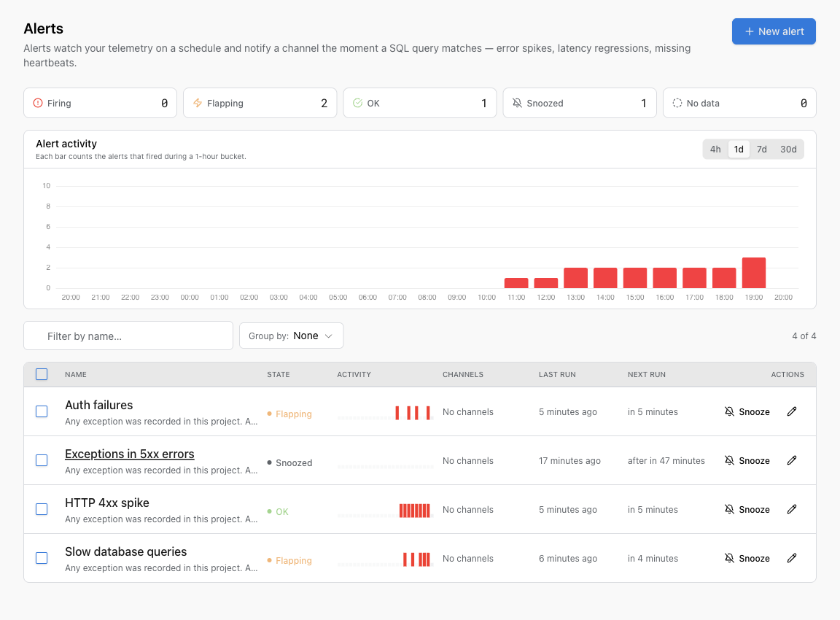Click the '4 of 4' count text
Screen dimensions: 840x620
tap(804, 336)
